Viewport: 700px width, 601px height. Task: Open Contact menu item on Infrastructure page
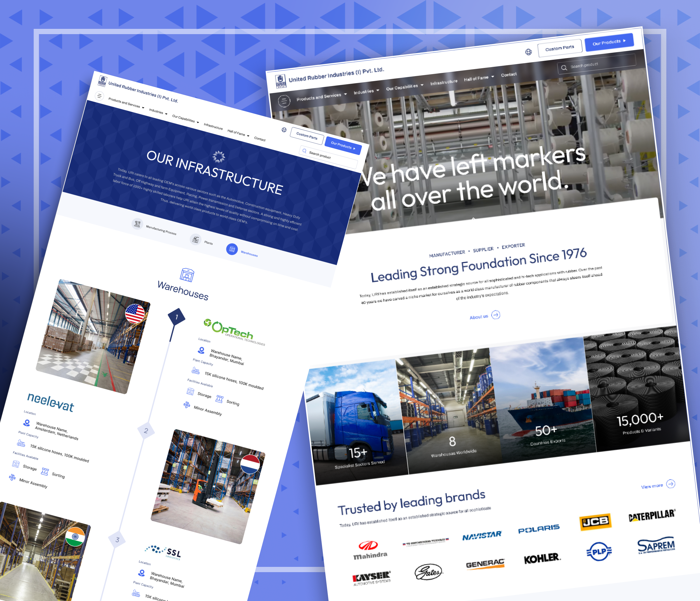260,139
